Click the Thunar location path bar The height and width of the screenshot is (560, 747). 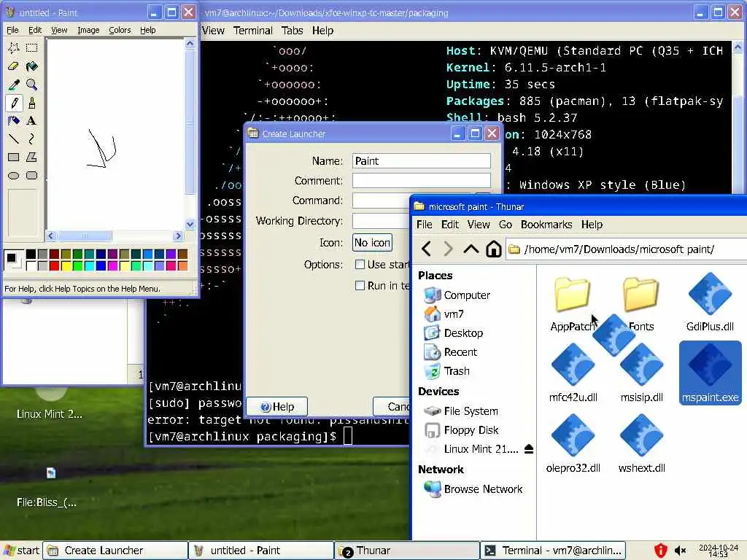click(626, 249)
